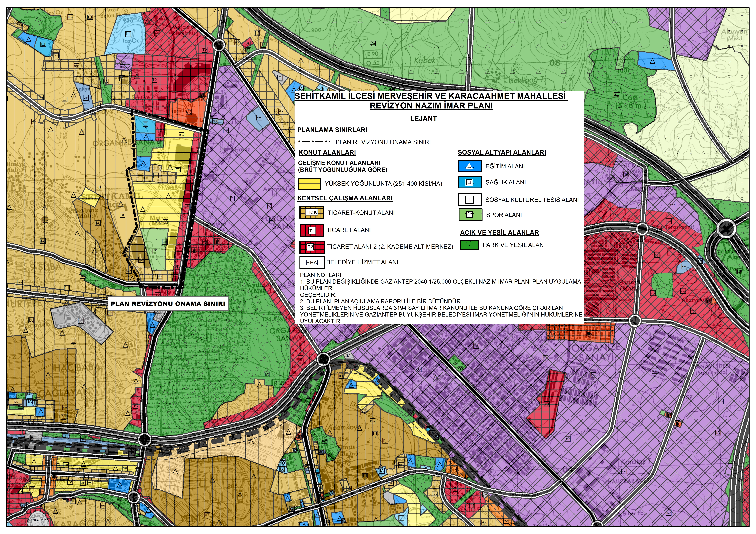Click the T3 label on the red parcel inside the industrial zone
This screenshot has height=534, width=756.
[x=547, y=404]
